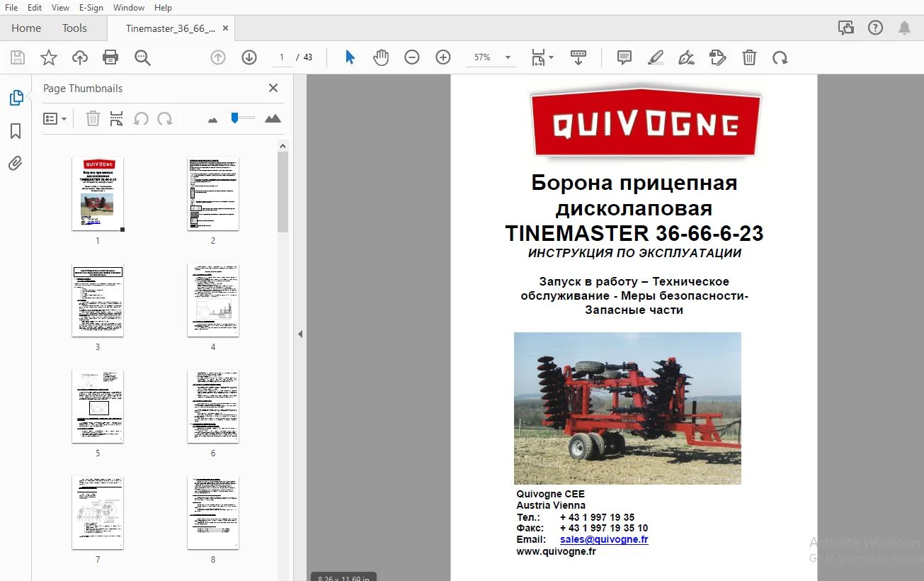924x581 pixels.
Task: Select page 4 thumbnail
Action: coord(213,300)
